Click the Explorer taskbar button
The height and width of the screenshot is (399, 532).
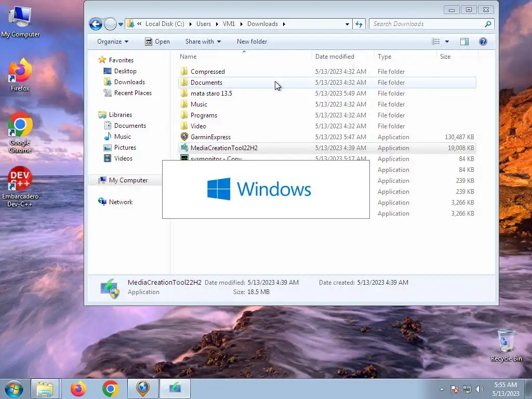point(45,389)
